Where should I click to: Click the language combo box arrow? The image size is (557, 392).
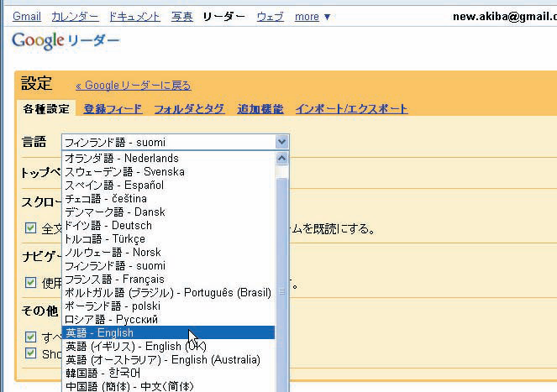[x=281, y=142]
